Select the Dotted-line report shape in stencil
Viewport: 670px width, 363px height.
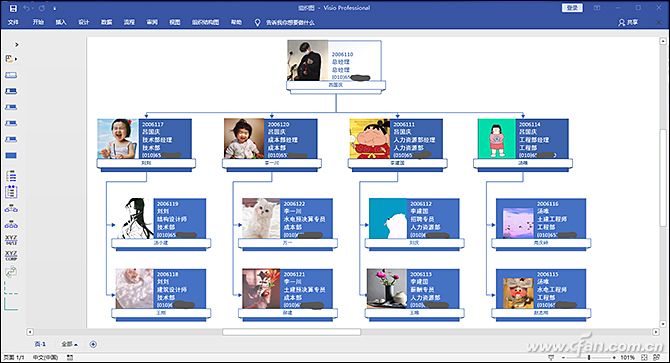tap(11, 288)
